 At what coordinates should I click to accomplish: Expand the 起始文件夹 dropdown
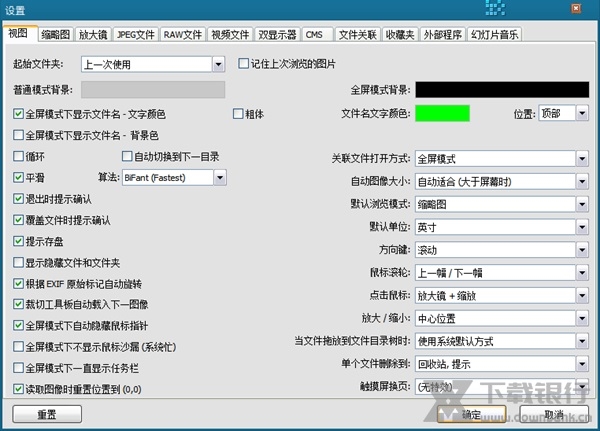153,64
